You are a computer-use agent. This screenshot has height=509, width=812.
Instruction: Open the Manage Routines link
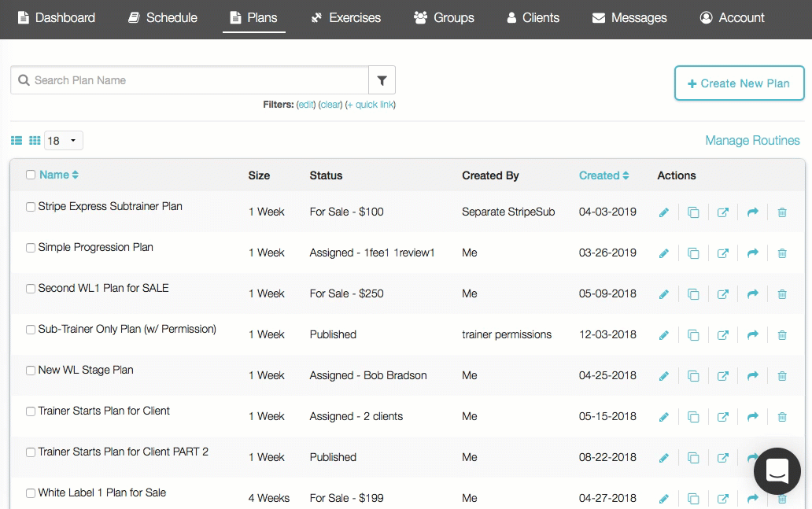(752, 140)
